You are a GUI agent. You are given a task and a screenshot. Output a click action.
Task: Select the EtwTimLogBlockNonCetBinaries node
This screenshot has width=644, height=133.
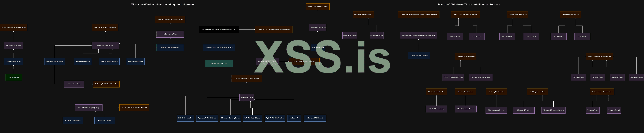[x=318, y=7]
